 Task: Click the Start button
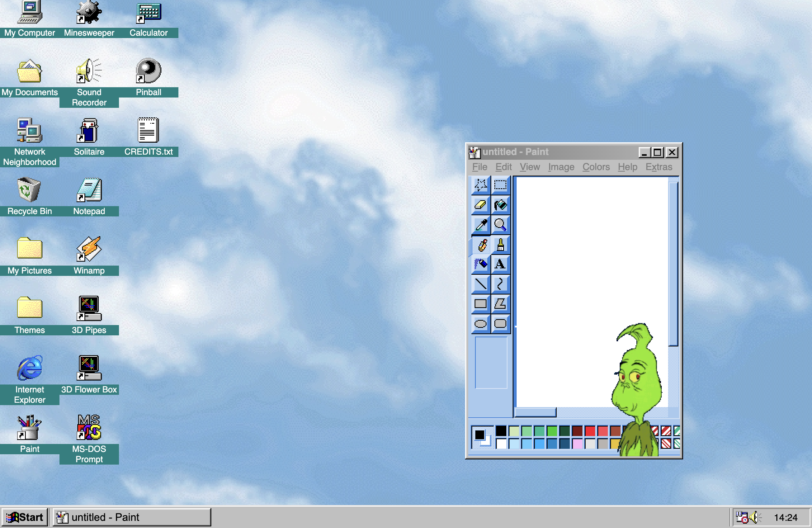25,517
